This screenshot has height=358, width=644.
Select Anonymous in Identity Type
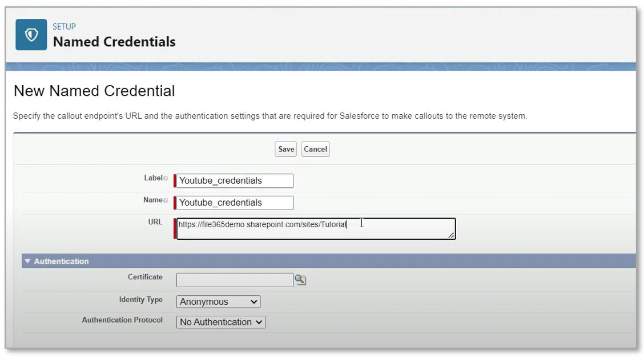218,301
